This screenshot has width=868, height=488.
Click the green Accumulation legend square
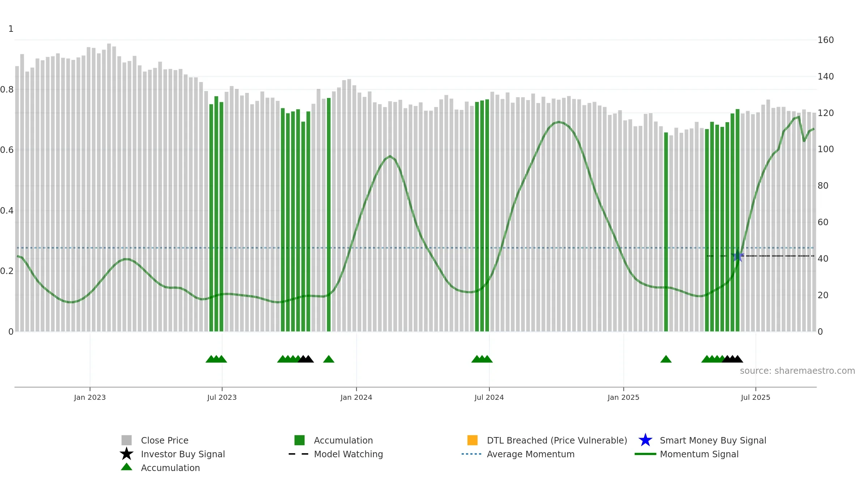coord(299,440)
